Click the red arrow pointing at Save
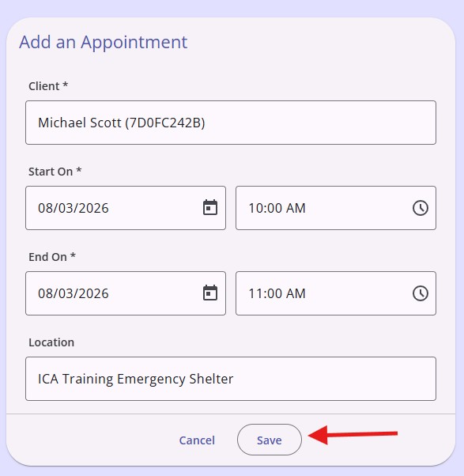Screen dimensions: 464x476 pos(353,435)
